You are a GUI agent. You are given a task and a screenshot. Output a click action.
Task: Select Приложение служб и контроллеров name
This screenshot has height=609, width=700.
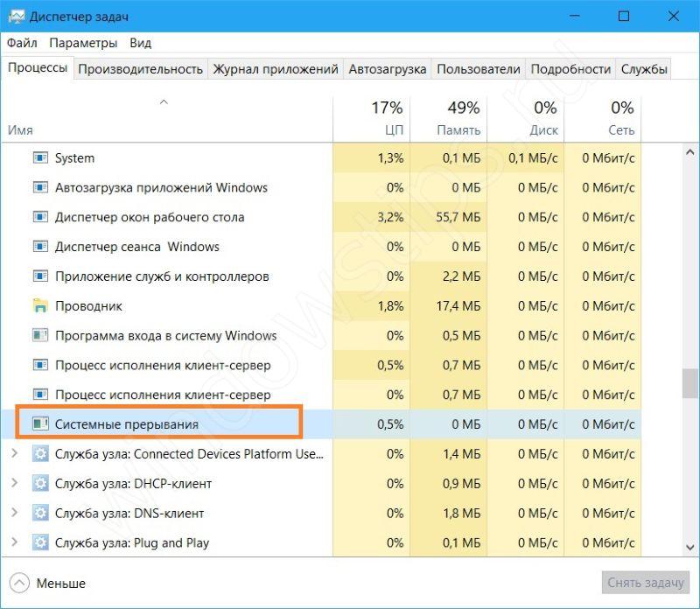[x=162, y=276]
